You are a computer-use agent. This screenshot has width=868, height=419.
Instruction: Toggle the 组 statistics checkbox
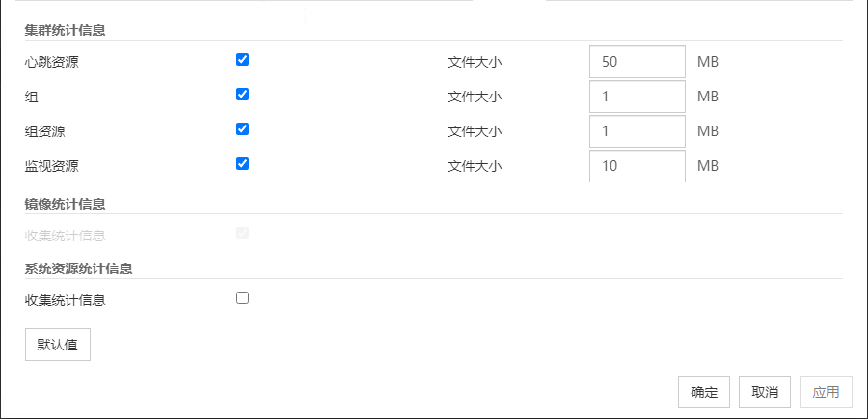[243, 95]
